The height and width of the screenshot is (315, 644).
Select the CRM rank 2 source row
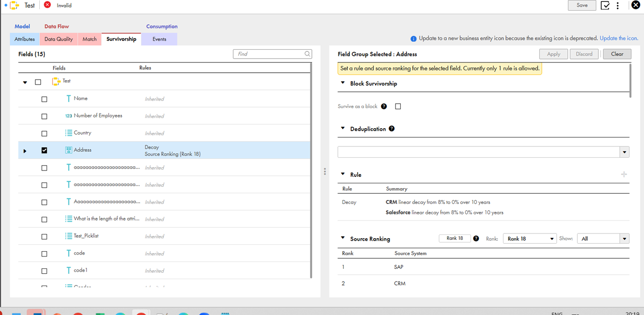[x=483, y=284]
